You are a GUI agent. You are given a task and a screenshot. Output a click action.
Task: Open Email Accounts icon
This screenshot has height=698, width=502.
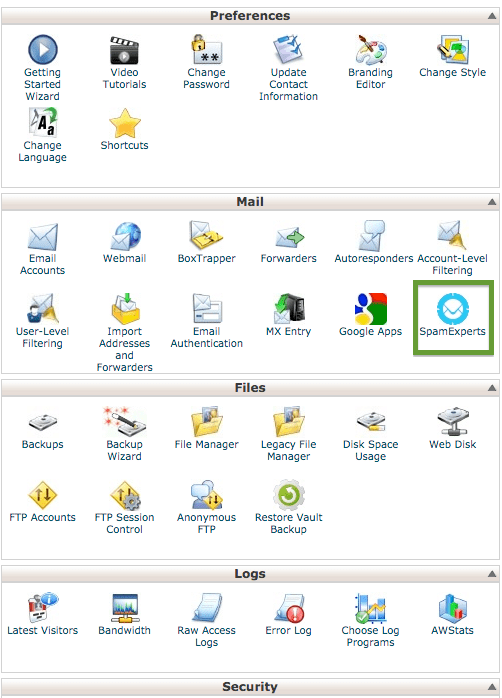[43, 237]
